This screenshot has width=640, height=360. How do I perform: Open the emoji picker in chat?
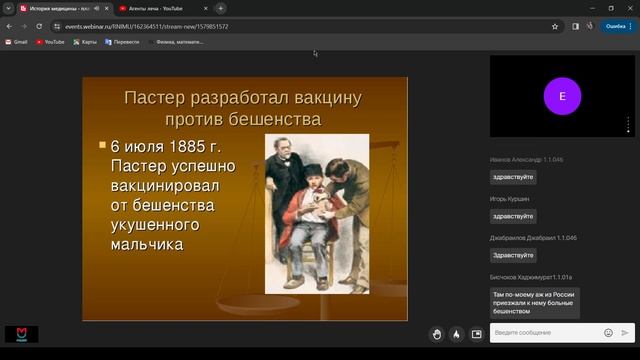coord(608,333)
